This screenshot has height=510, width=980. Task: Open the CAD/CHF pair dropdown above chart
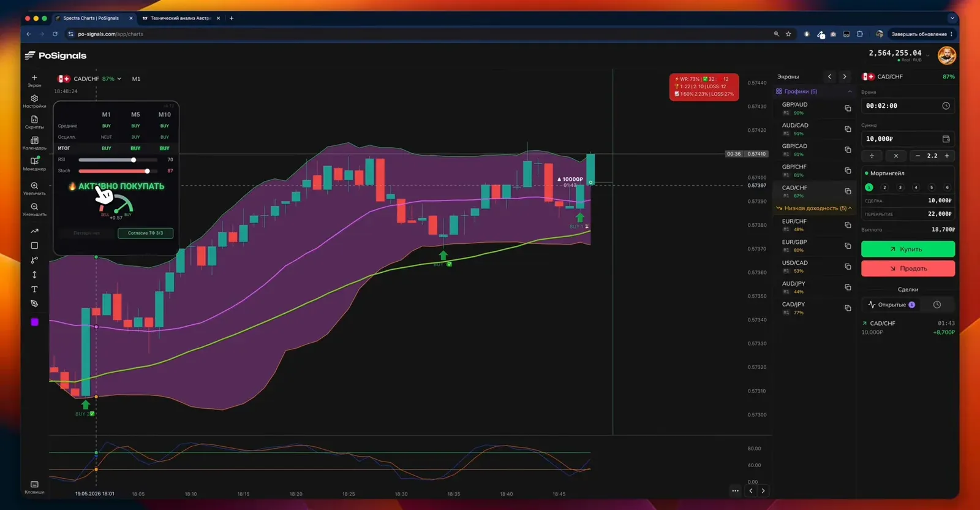[89, 79]
